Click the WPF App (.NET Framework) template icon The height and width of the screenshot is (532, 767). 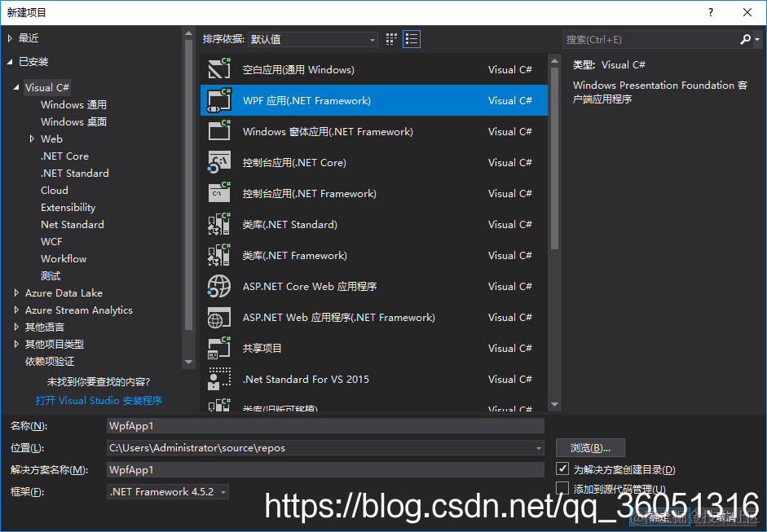(x=218, y=100)
